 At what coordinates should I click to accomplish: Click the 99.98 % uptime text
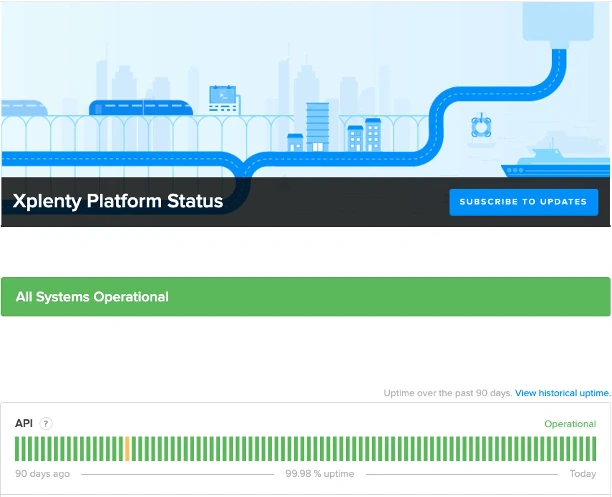tap(320, 474)
